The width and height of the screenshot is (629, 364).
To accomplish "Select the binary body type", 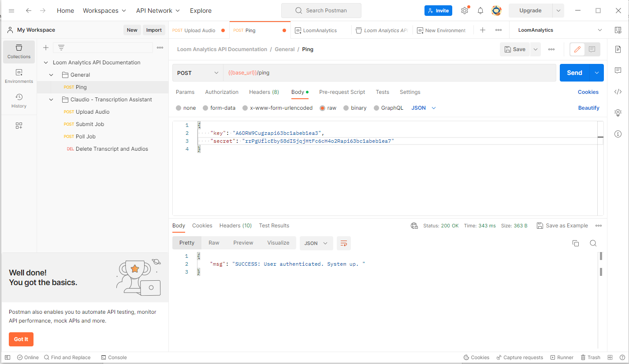I will pos(355,108).
